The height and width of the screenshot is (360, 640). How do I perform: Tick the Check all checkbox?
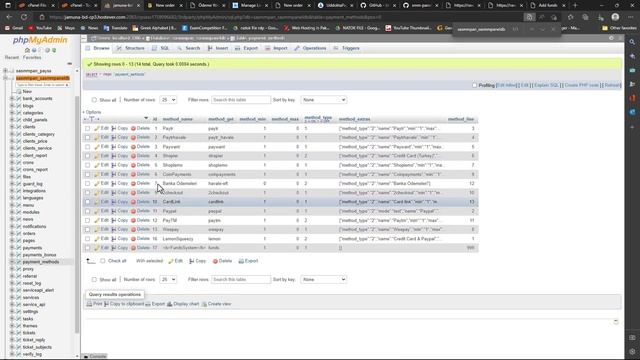tap(103, 261)
